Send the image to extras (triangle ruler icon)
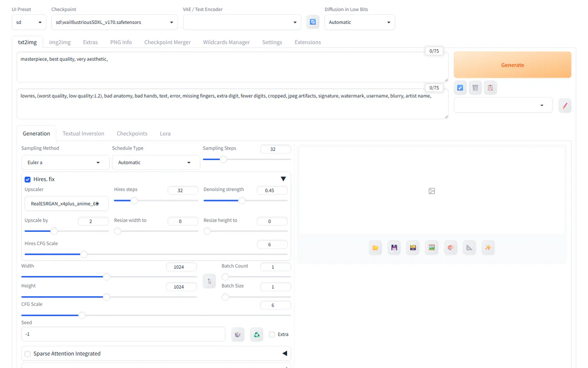Image resolution: width=588 pixels, height=368 pixels. click(x=469, y=247)
